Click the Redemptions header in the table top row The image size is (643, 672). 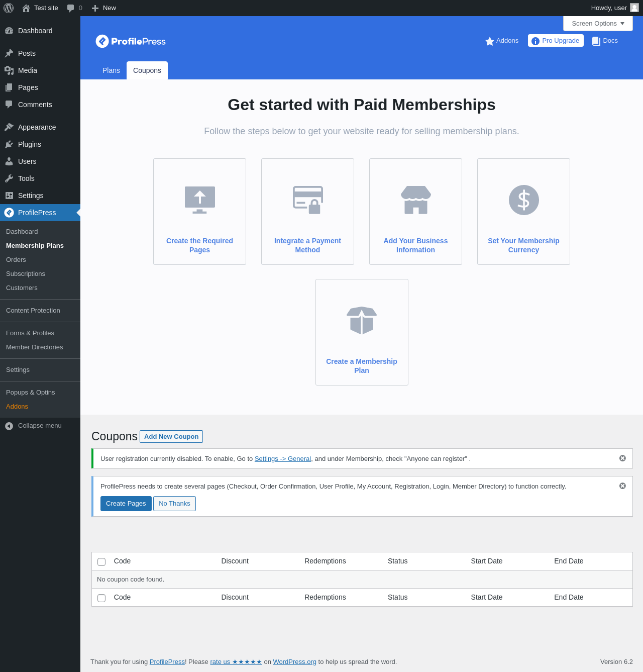[325, 561]
